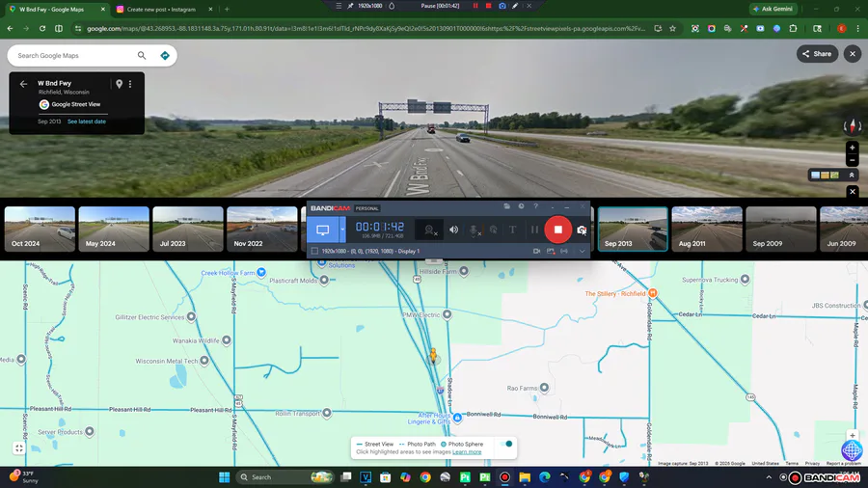This screenshot has height=488, width=868.
Task: Open File Explorer from taskbar
Action: point(525,477)
